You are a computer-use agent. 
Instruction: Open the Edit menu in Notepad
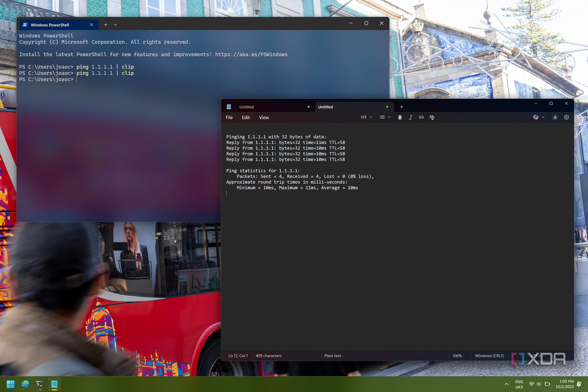pyautogui.click(x=246, y=117)
